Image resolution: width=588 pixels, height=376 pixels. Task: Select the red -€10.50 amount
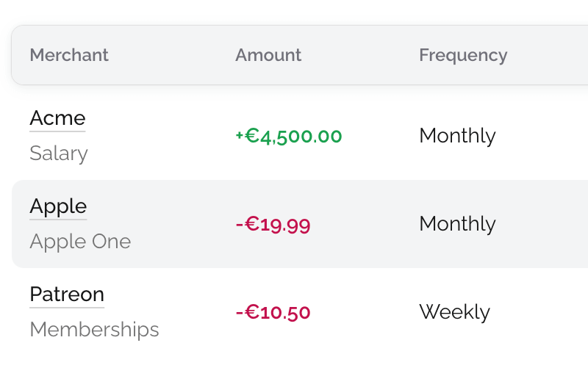pos(273,312)
